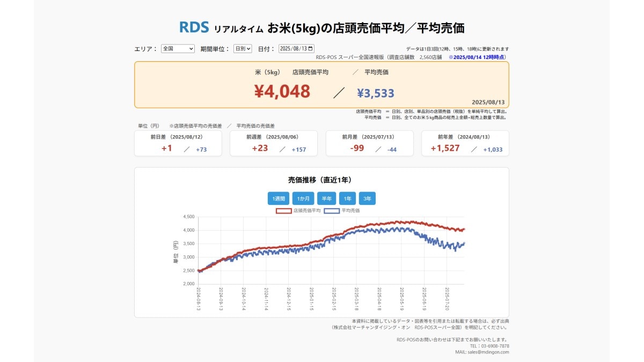Image resolution: width=644 pixels, height=362 pixels.
Task: Click the 2025-07-20 x-axis date label
Action: [x=447, y=298]
